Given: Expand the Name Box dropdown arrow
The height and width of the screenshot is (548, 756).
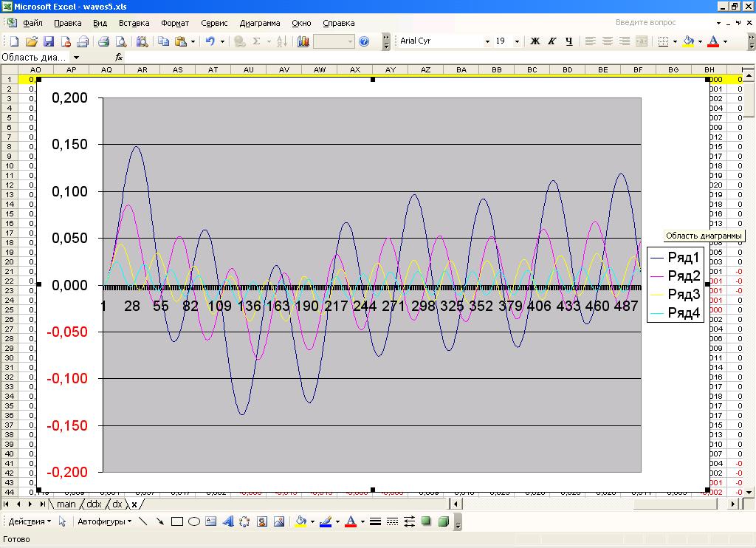Looking at the screenshot, I should tap(76, 57).
